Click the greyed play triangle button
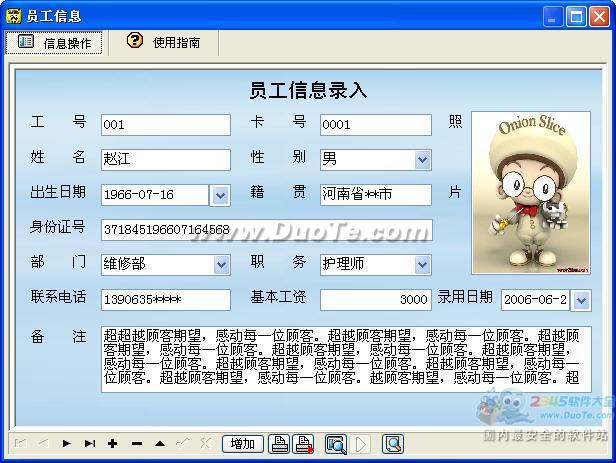616x463 pixels. click(360, 444)
